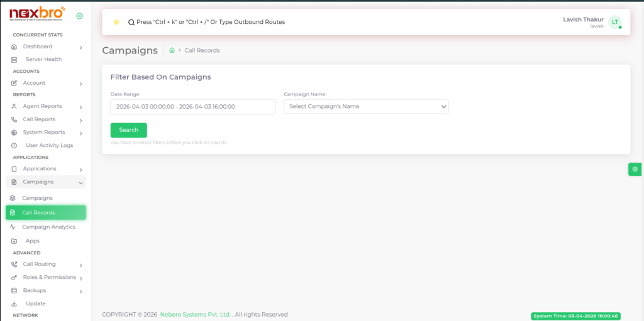The height and width of the screenshot is (321, 644).
Task: Click the green settings gear on right edge
Action: click(x=635, y=169)
